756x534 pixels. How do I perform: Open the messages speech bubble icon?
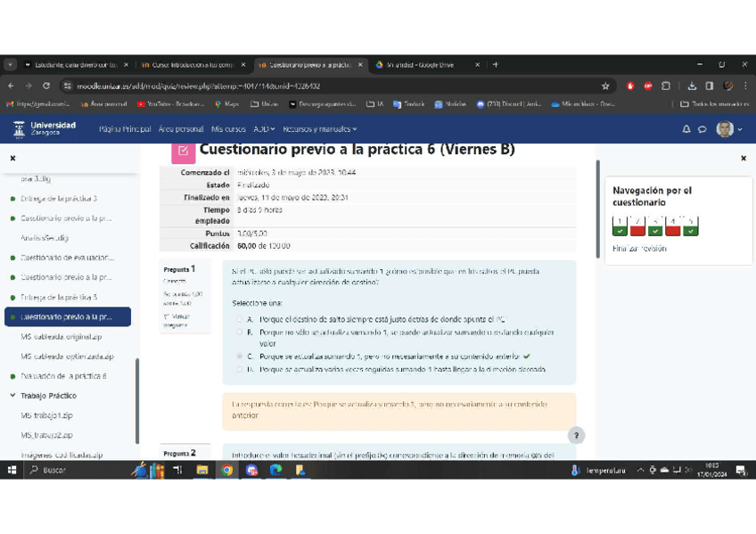[703, 128]
